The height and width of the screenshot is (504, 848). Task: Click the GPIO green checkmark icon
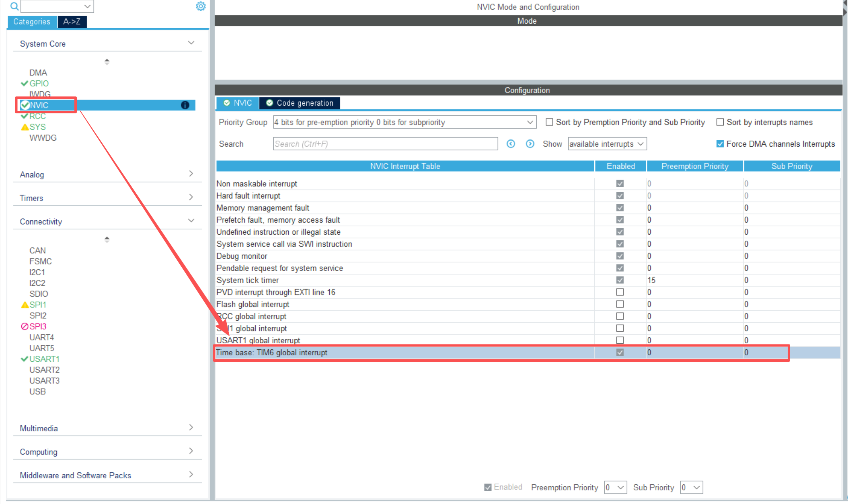coord(24,84)
